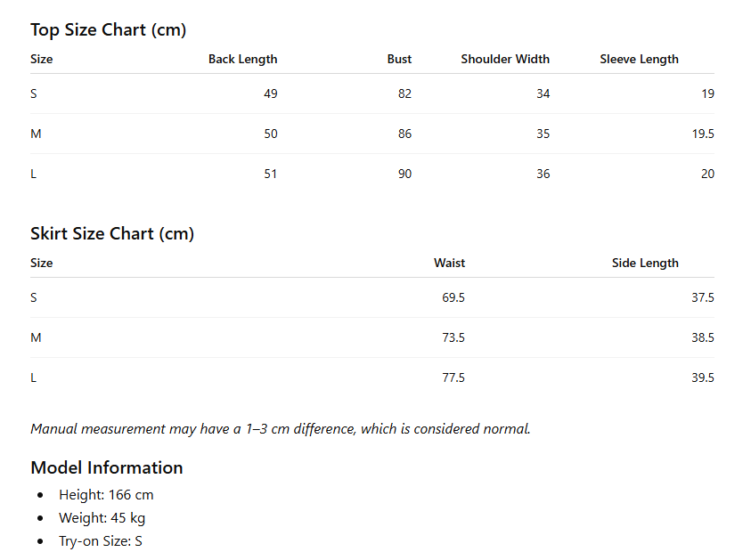Viewport: 751px width, 560px height.
Task: Click the Sleeve Length column header
Action: tap(639, 60)
